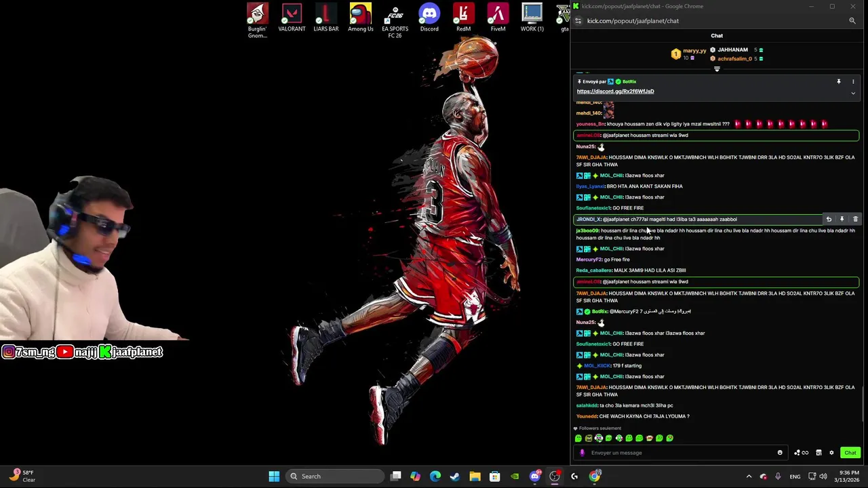Open the Among Us desktop shortcut
Screen dimensions: 868x488
tap(361, 18)
